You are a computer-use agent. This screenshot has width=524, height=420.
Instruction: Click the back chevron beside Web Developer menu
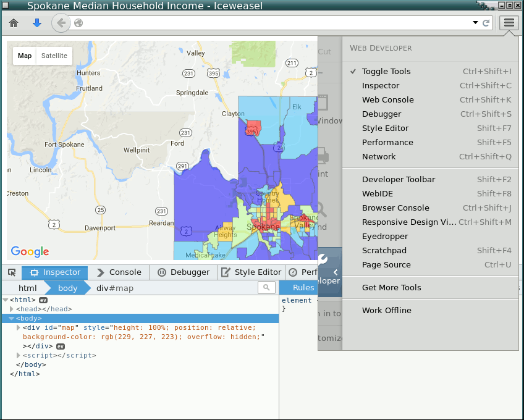(335, 272)
